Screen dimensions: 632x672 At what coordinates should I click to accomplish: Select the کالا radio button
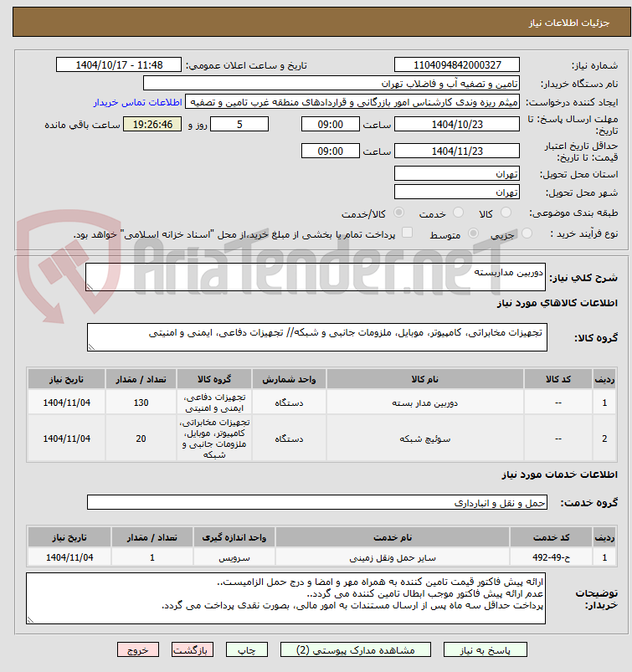tap(506, 212)
